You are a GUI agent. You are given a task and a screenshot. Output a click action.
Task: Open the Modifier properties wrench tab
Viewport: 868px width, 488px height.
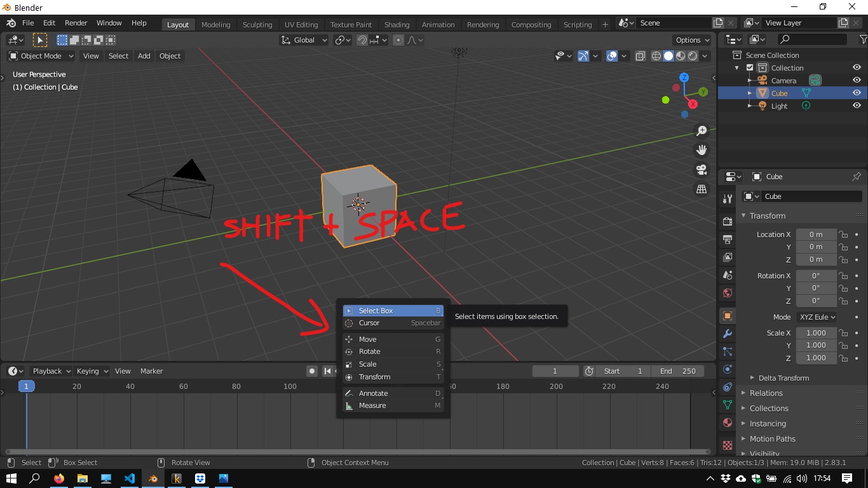(x=728, y=334)
